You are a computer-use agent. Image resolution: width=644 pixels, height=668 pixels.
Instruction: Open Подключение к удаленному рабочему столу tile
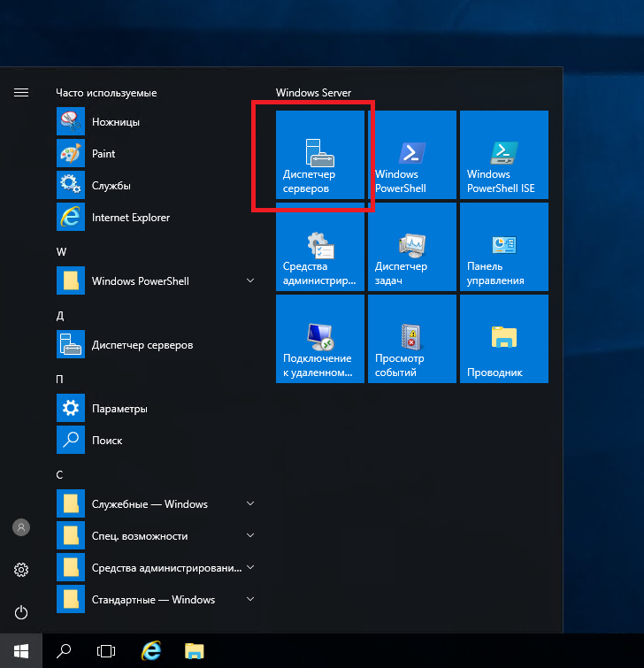click(319, 339)
